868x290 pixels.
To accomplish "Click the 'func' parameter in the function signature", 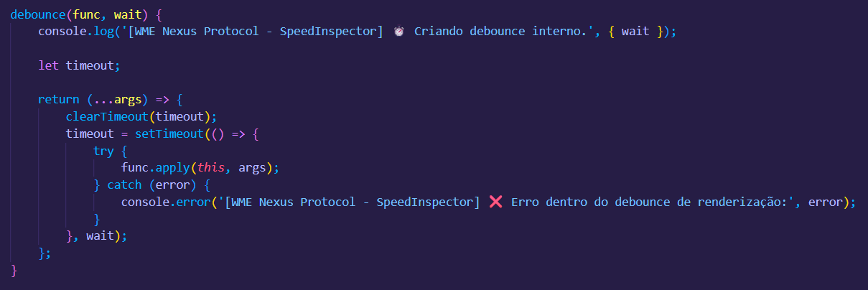I will 86,14.
